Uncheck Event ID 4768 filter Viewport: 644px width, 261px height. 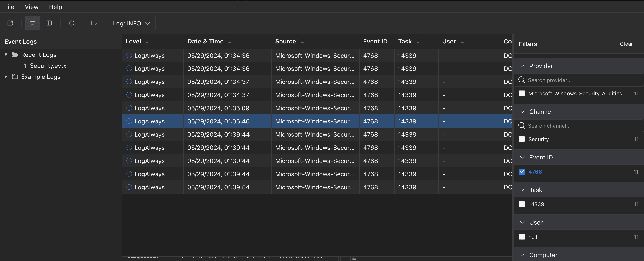(522, 172)
